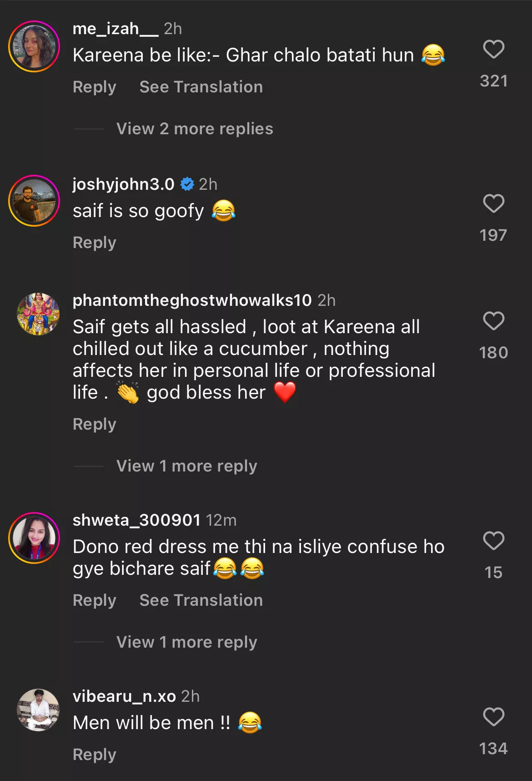
Task: Open shweta_300901's profile avatar
Action: tap(34, 538)
